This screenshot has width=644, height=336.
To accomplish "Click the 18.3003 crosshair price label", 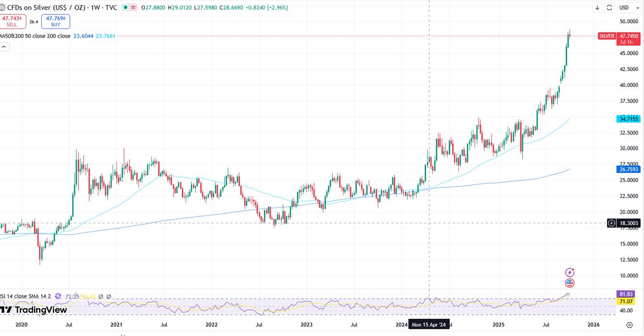I will pos(629,223).
